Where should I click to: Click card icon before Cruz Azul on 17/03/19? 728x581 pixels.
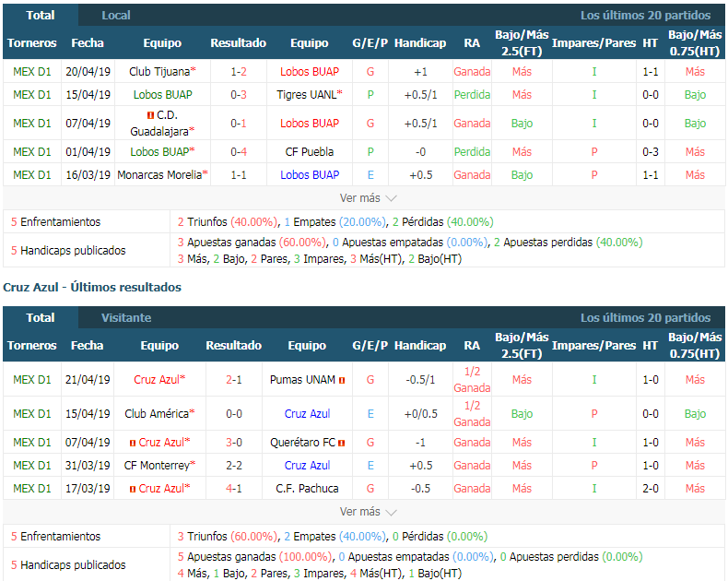click(133, 489)
